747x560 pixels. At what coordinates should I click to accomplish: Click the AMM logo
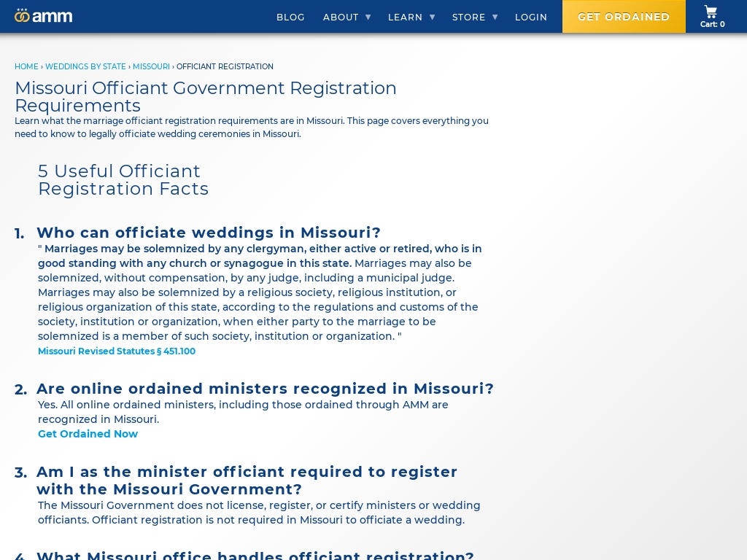click(43, 16)
